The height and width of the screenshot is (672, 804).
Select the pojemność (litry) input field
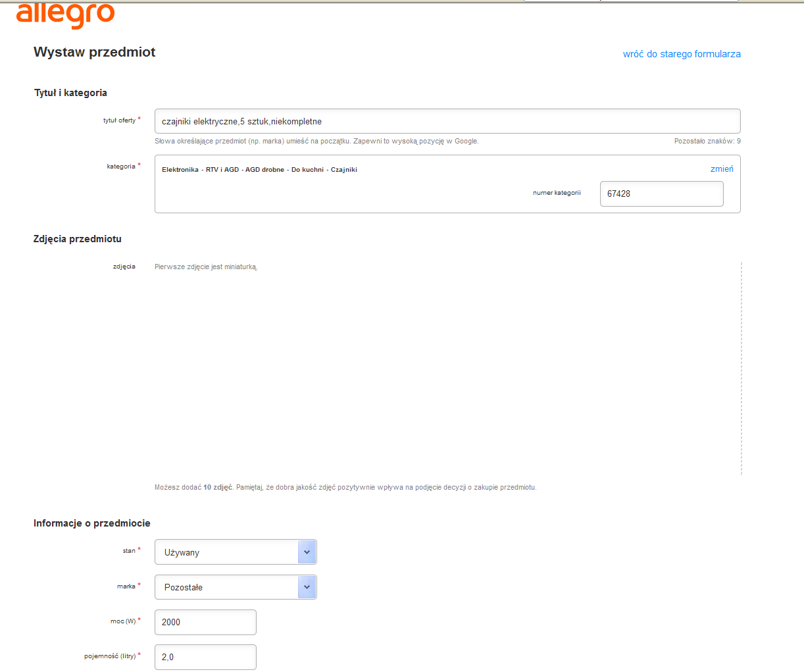205,657
